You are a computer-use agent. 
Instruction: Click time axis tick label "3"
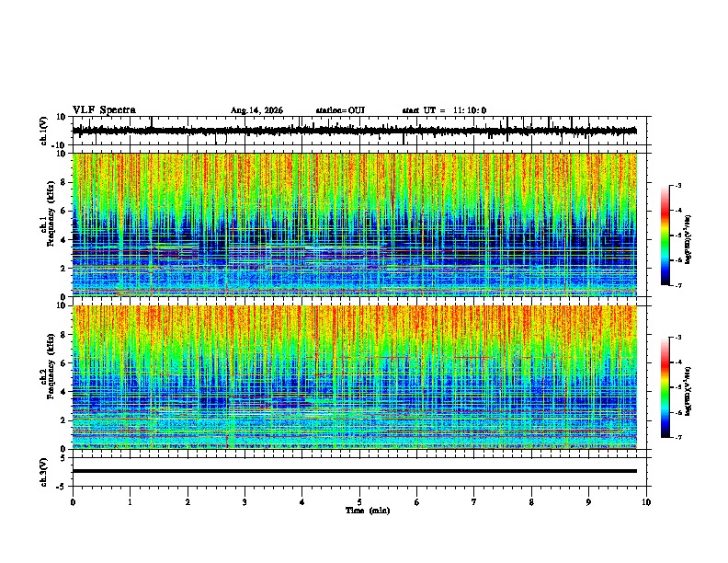tap(245, 502)
